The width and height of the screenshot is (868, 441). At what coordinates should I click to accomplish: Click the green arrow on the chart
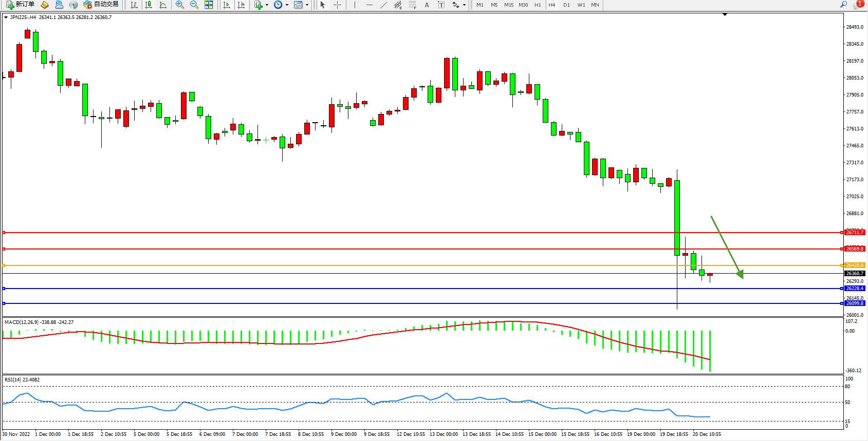click(727, 247)
